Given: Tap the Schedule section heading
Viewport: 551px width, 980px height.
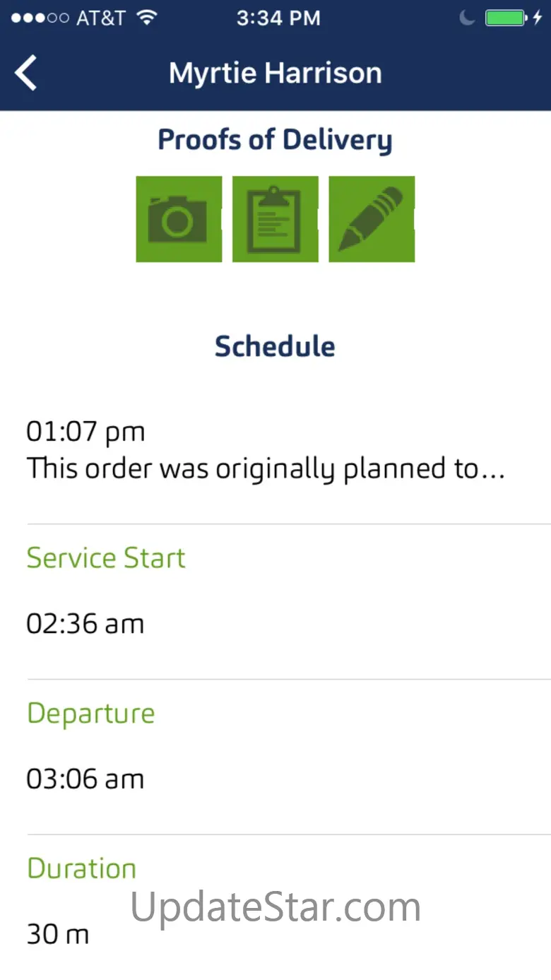Looking at the screenshot, I should pos(275,346).
